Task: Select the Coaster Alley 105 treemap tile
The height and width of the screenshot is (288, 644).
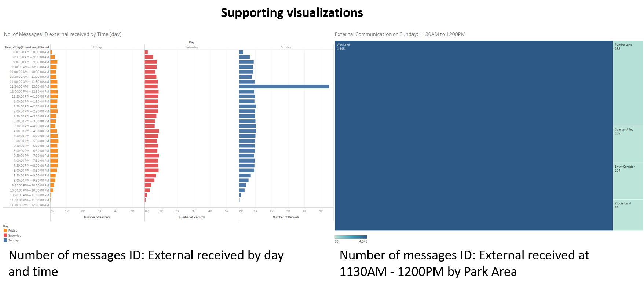Action: pyautogui.click(x=628, y=144)
